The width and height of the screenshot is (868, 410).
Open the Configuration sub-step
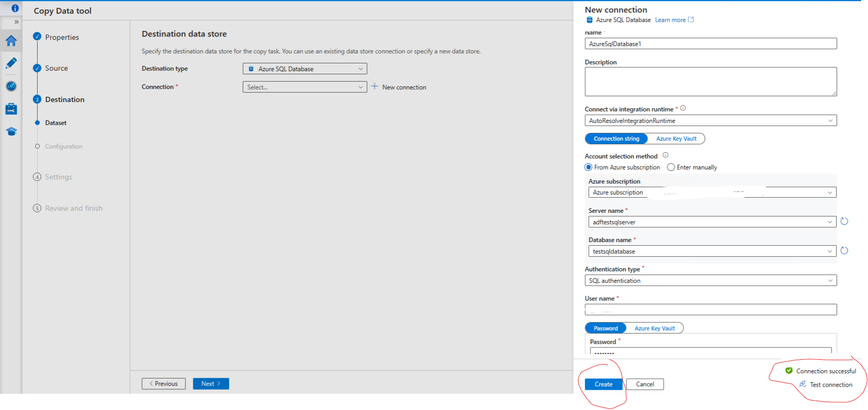63,146
